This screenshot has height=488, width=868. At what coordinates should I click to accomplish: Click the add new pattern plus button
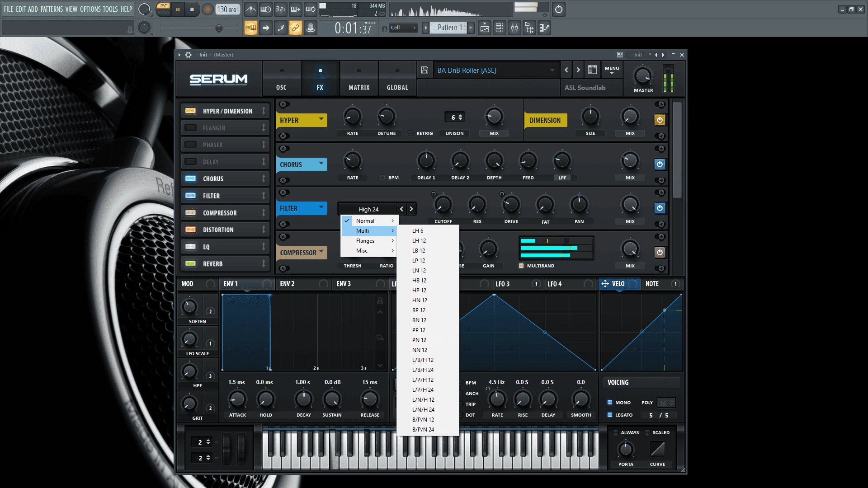(471, 28)
